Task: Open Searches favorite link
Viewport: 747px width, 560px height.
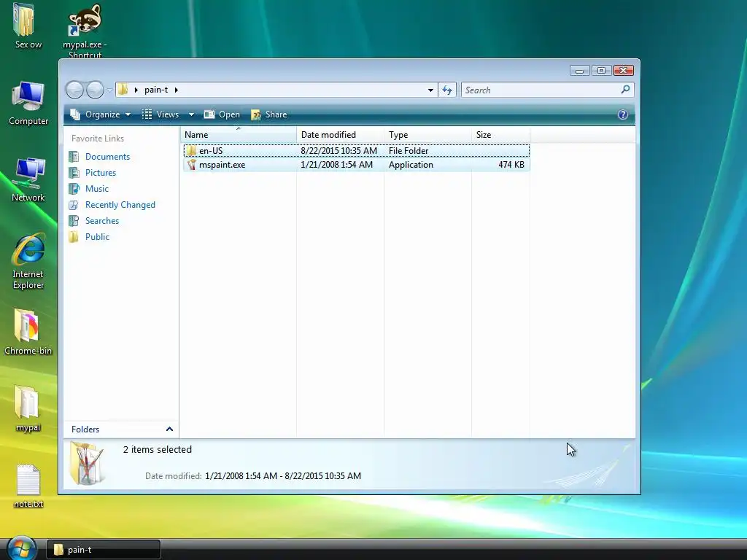Action: tap(102, 221)
